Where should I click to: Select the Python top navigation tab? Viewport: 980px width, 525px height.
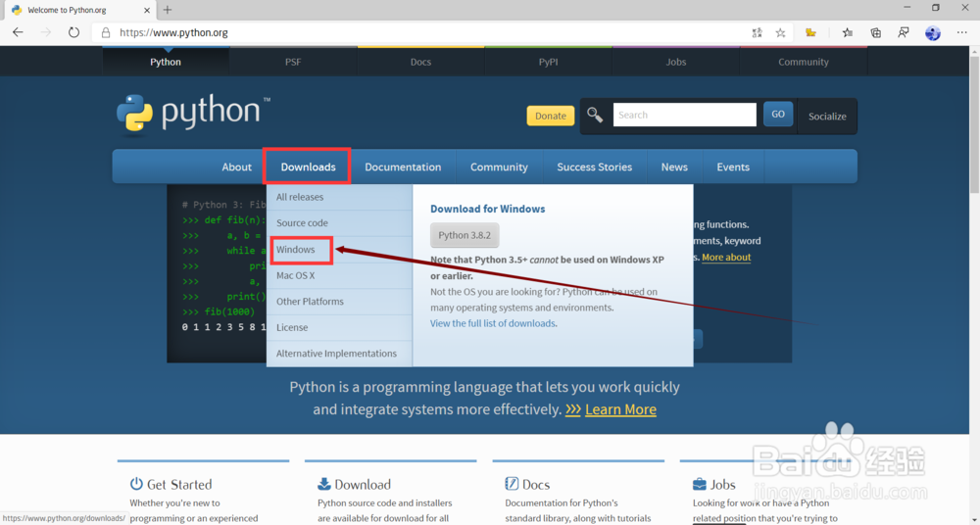coord(166,62)
